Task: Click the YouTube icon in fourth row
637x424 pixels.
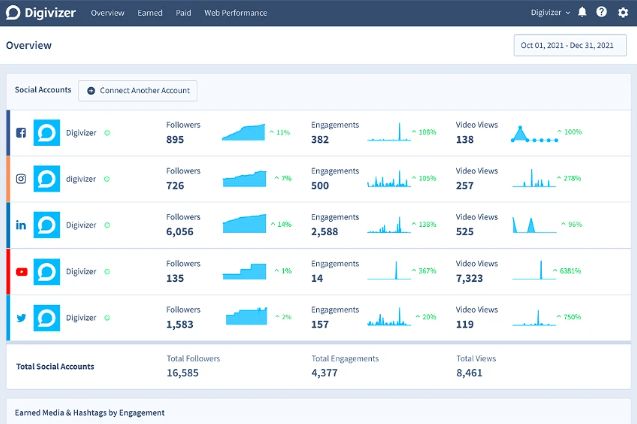Action: pyautogui.click(x=20, y=271)
